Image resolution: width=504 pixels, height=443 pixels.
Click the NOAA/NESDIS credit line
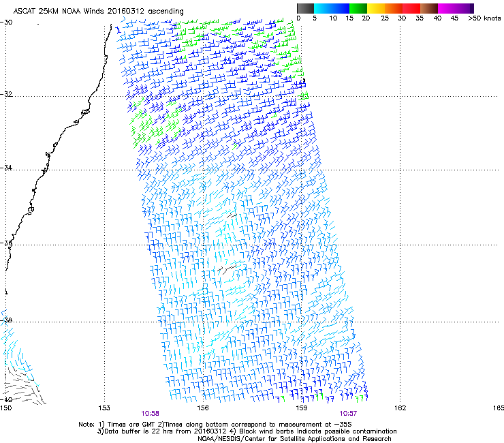[294, 439]
